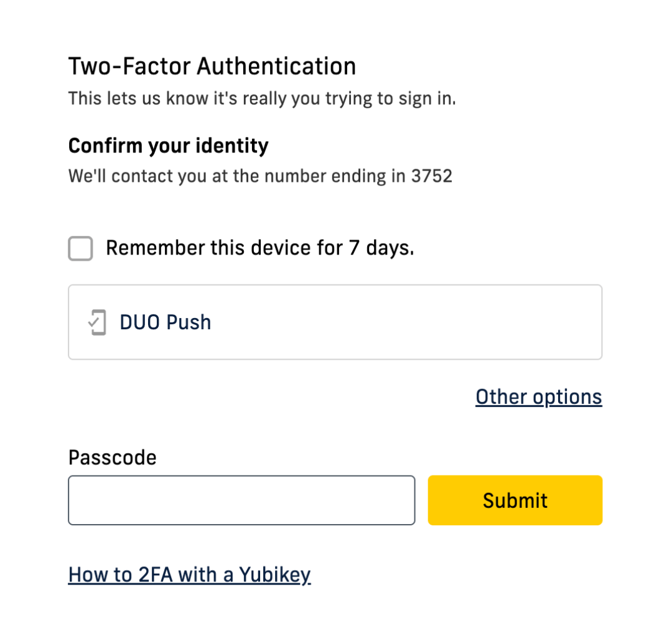Enable the Remember this device checkbox
This screenshot has height=643, width=672.
pyautogui.click(x=80, y=248)
